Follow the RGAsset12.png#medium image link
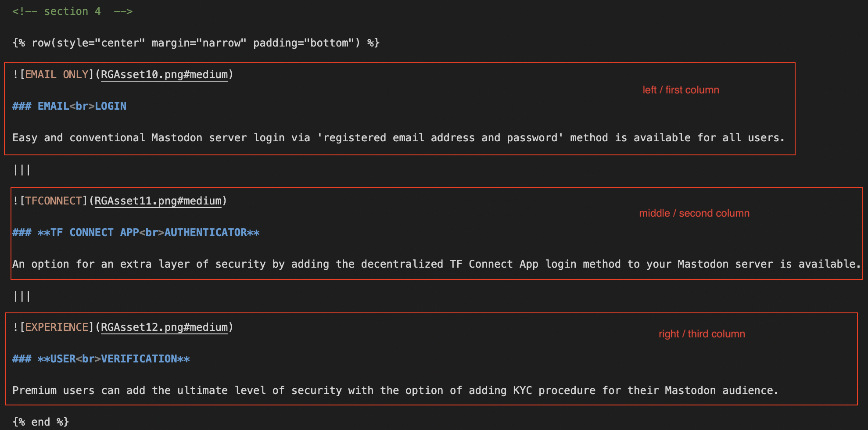Image resolution: width=868 pixels, height=430 pixels. [x=164, y=327]
